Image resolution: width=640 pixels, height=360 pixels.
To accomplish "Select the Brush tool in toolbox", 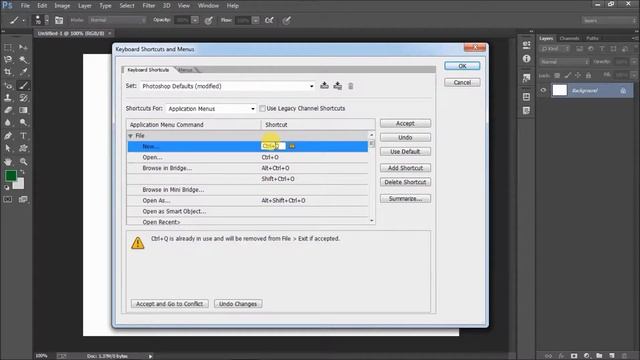I will click(23, 86).
